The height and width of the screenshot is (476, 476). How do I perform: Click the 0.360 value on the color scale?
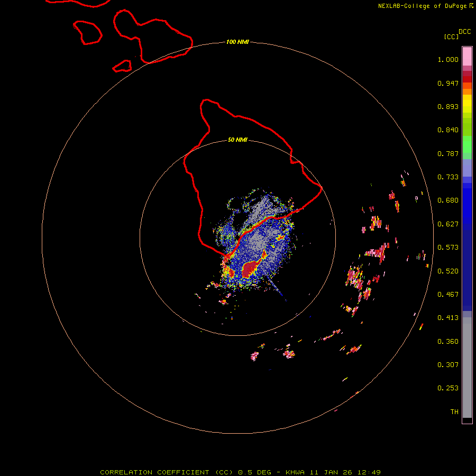click(x=448, y=342)
